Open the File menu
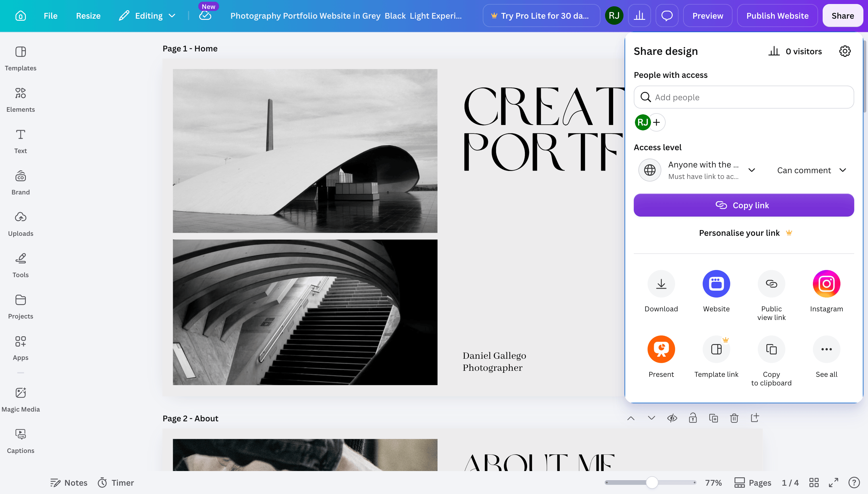This screenshot has width=868, height=494. [x=51, y=16]
